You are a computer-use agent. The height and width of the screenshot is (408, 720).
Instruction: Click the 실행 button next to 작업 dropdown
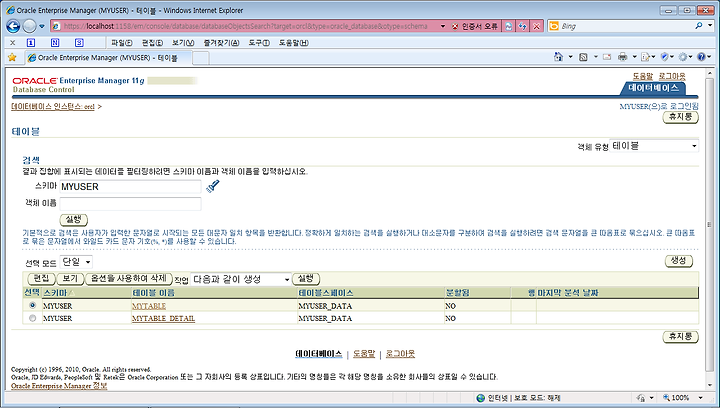pyautogui.click(x=306, y=279)
